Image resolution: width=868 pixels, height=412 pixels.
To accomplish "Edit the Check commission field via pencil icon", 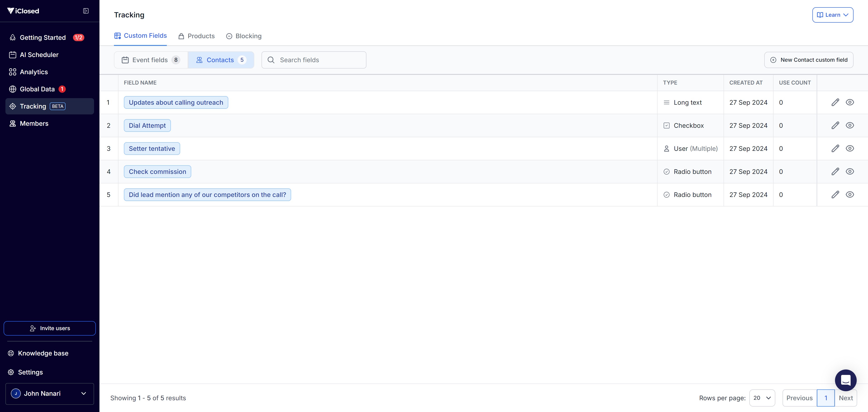I will (x=835, y=172).
